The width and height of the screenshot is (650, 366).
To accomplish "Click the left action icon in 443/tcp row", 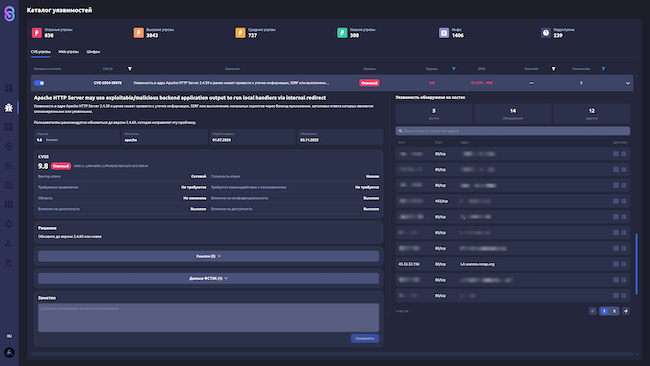I will tap(616, 201).
